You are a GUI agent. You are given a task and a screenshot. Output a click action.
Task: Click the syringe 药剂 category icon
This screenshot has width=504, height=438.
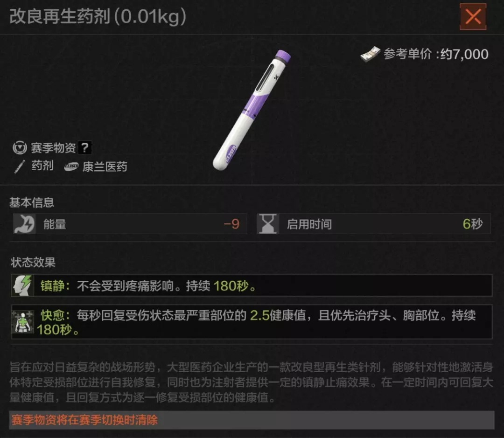[x=20, y=167]
